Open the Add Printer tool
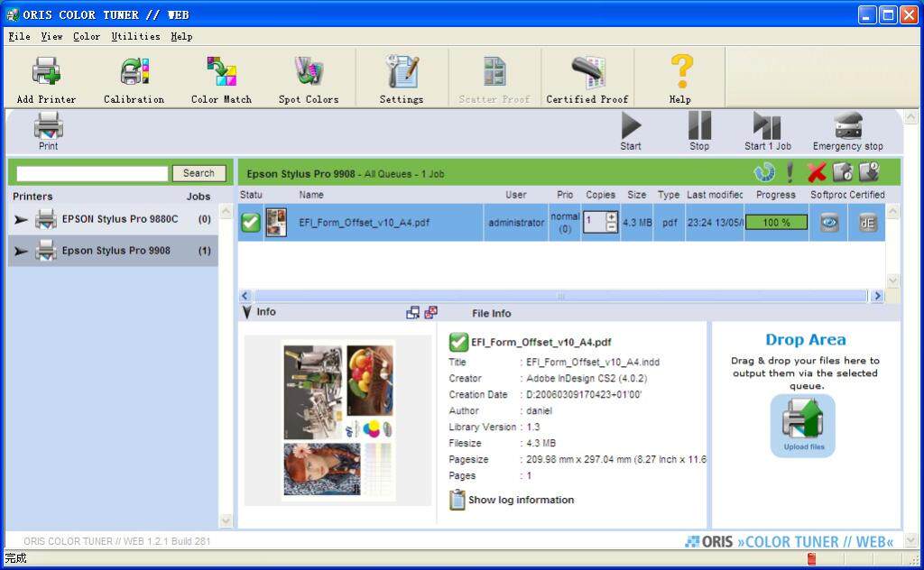 (47, 80)
